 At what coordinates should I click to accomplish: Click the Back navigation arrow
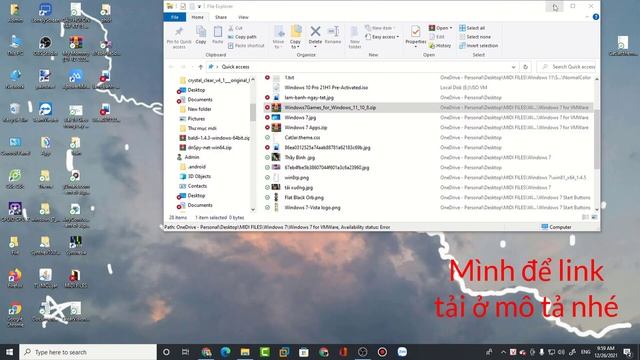point(171,67)
